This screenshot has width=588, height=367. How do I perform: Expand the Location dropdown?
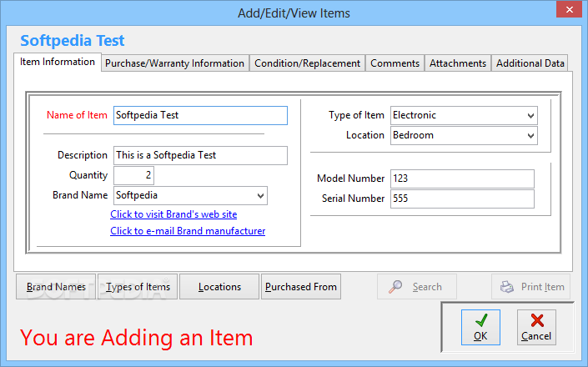tap(530, 135)
